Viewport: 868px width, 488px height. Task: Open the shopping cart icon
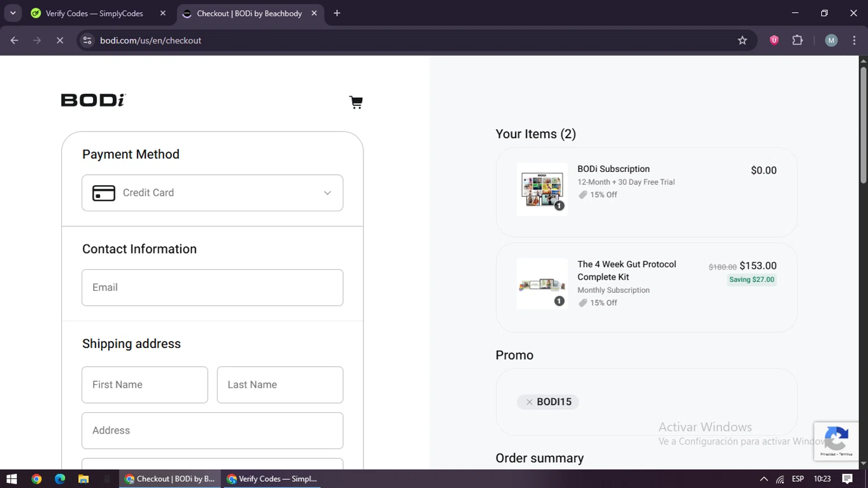pyautogui.click(x=356, y=102)
